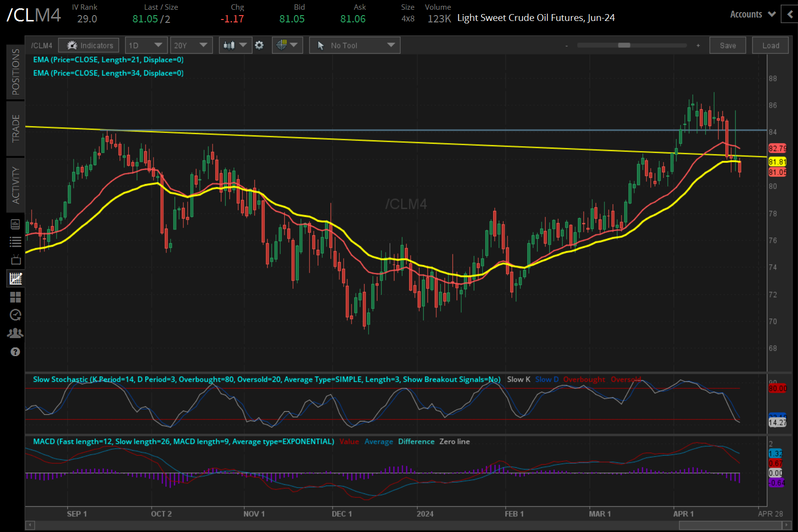The height and width of the screenshot is (532, 798).
Task: Open the No Tool drawing tools dropdown
Action: point(354,45)
